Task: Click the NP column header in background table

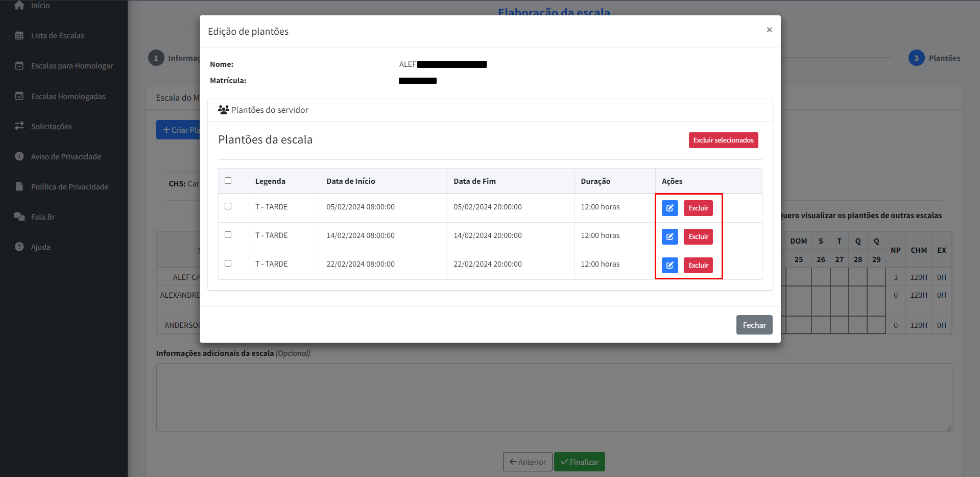Action: pos(896,250)
